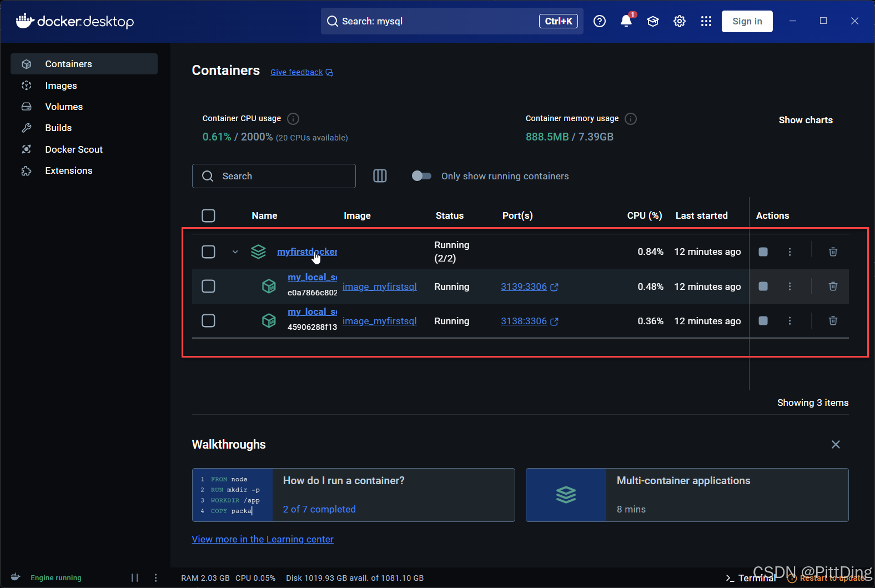Check the checkbox for container 45906288f13
The image size is (875, 588).
[208, 321]
